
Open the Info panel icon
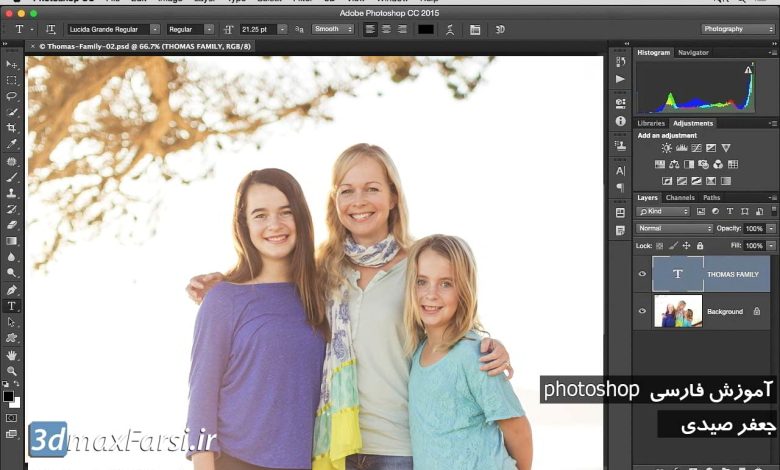coord(620,121)
